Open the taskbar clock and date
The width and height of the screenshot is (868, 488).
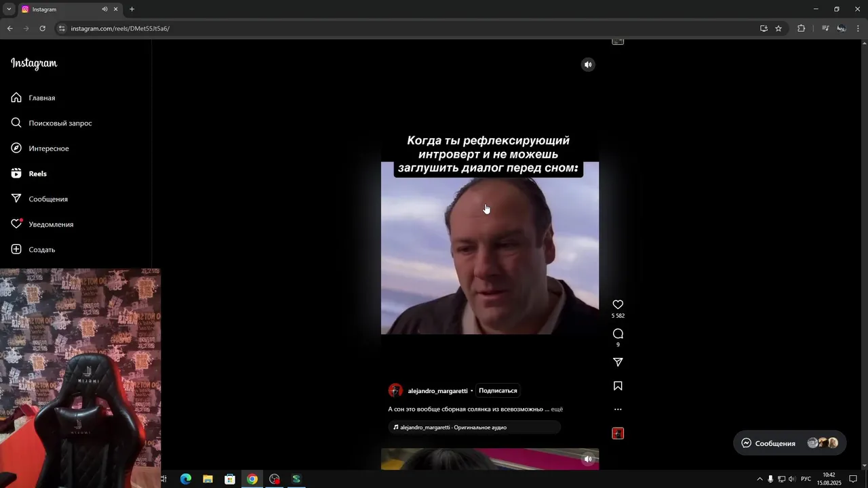tap(829, 479)
